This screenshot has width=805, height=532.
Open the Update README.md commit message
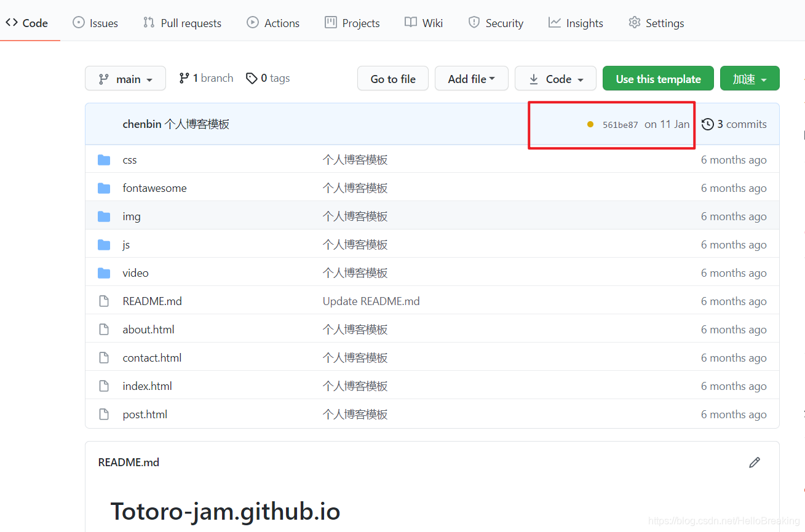pyautogui.click(x=371, y=301)
